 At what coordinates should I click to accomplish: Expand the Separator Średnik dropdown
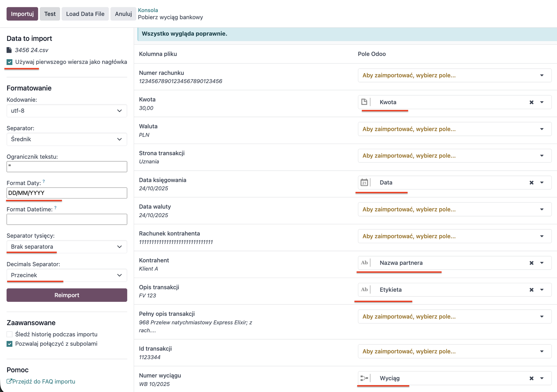click(x=67, y=139)
